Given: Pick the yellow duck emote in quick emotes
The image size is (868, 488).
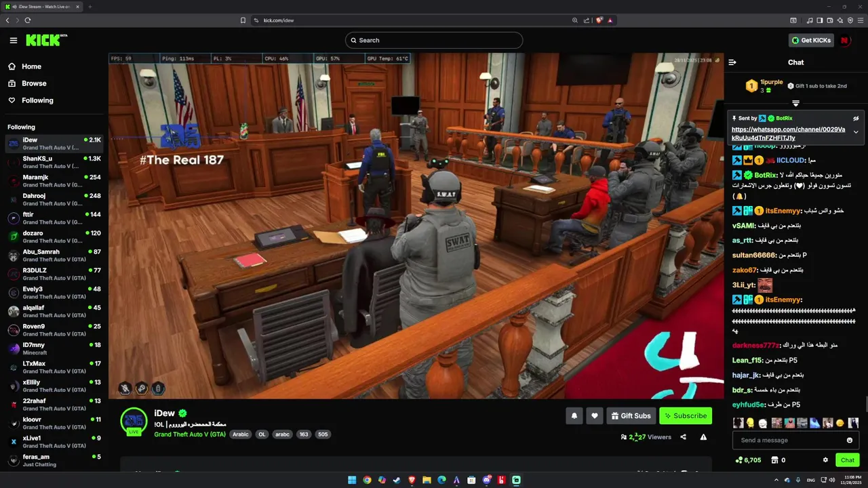Looking at the screenshot, I should tap(750, 423).
